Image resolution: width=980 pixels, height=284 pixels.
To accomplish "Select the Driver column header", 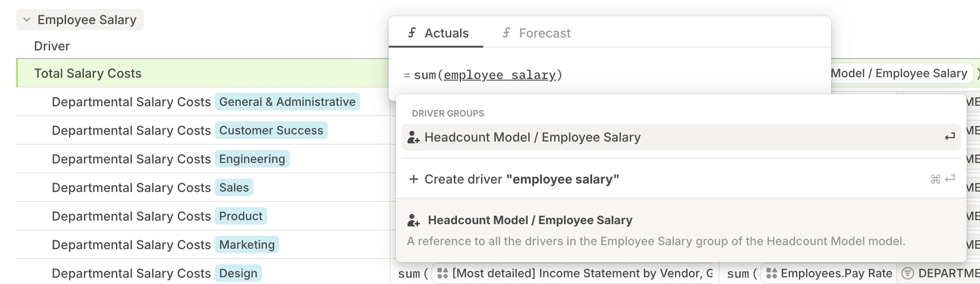I will pos(52,46).
